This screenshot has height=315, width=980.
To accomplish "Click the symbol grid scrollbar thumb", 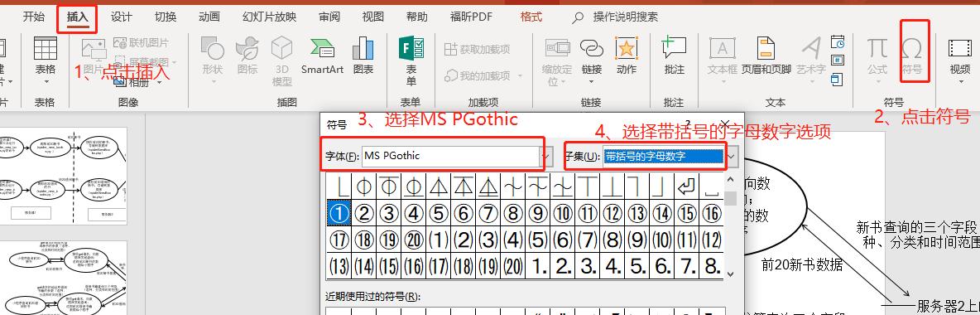I will tap(730, 198).
